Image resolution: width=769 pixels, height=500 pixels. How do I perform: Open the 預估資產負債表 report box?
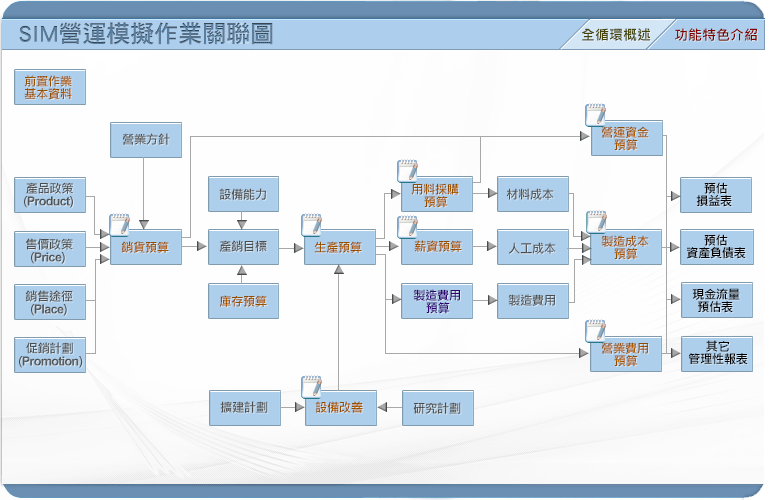717,247
